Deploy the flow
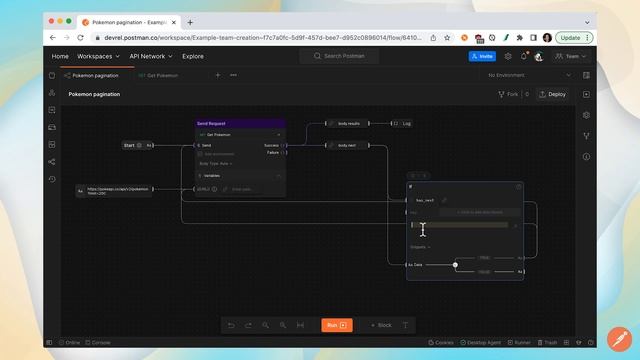The width and height of the screenshot is (640, 360). coord(553,94)
